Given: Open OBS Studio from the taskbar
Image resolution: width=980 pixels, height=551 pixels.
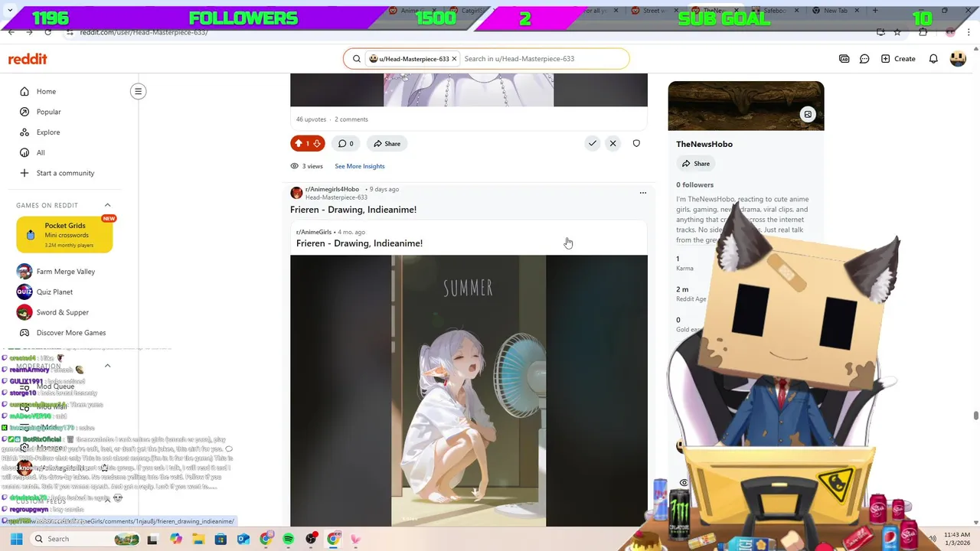Looking at the screenshot, I should coord(311,539).
